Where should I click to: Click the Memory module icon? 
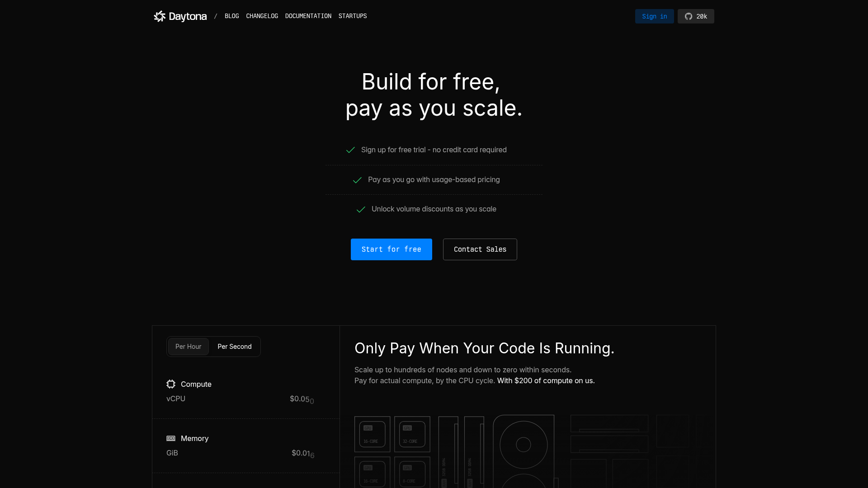(x=171, y=438)
